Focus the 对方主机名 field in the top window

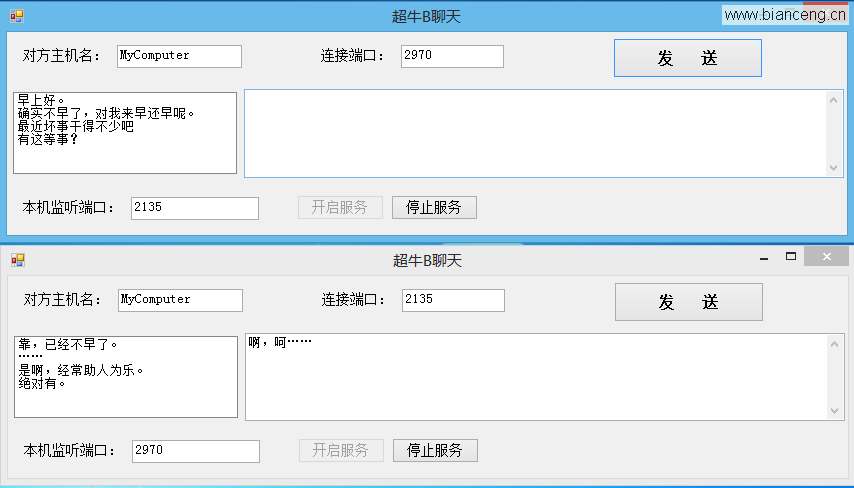point(179,56)
